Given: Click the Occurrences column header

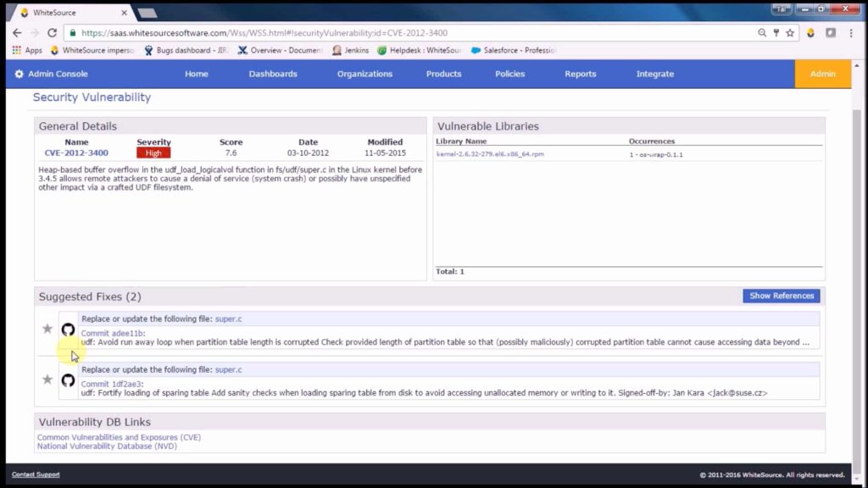Looking at the screenshot, I should point(652,141).
